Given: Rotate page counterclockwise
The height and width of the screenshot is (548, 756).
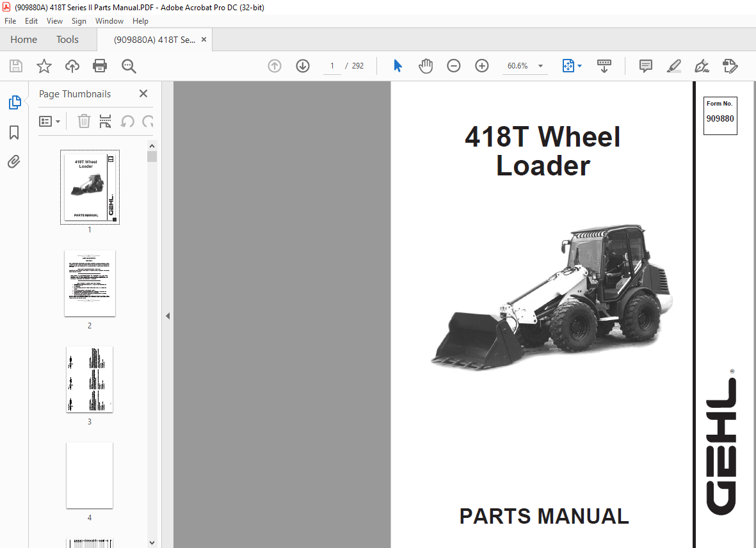Looking at the screenshot, I should tap(127, 121).
